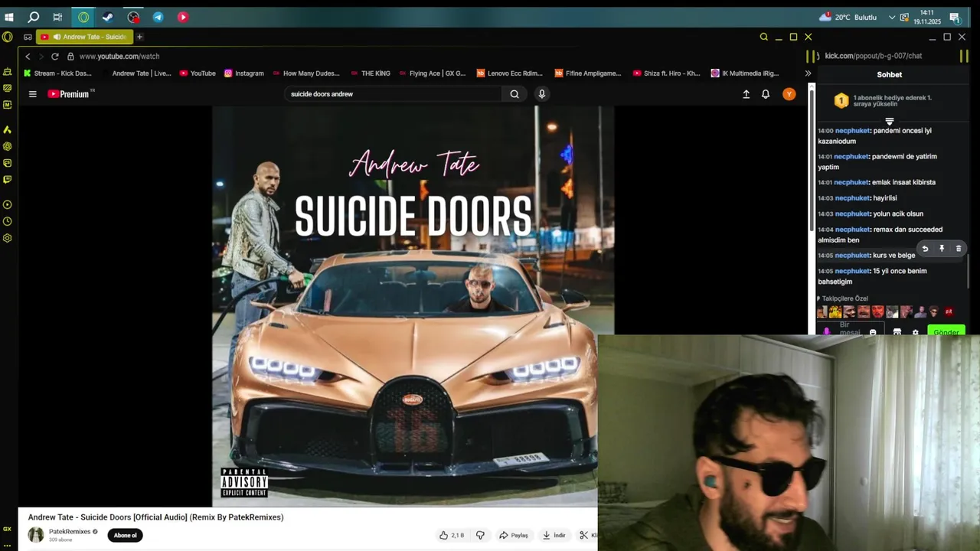Screen dimensions: 980x551
Task: Open the Twitch icon in Opera sidebar
Action: click(x=7, y=180)
